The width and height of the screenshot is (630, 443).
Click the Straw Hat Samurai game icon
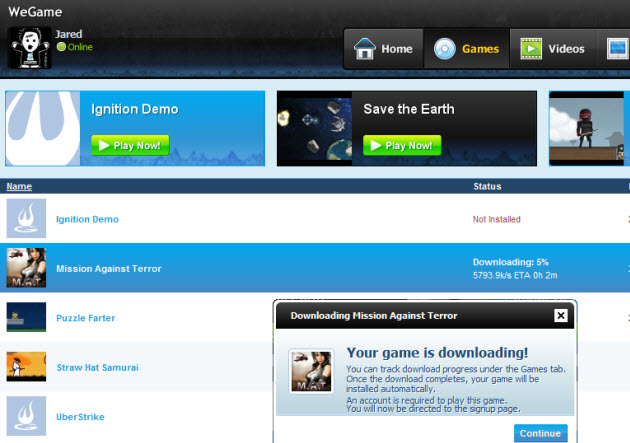(x=26, y=367)
